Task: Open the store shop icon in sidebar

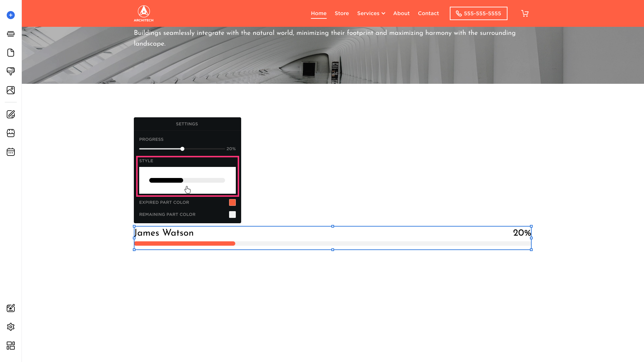Action: coord(11,133)
